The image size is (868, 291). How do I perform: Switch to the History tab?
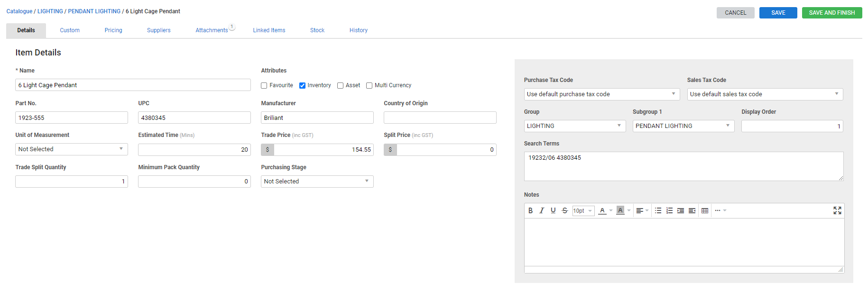(x=359, y=30)
